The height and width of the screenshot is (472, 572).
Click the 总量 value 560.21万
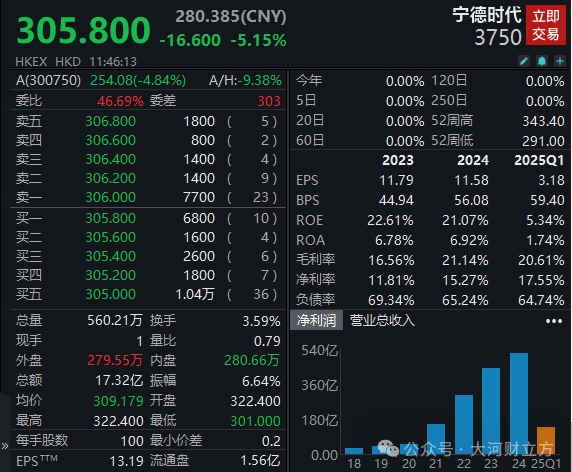(115, 320)
